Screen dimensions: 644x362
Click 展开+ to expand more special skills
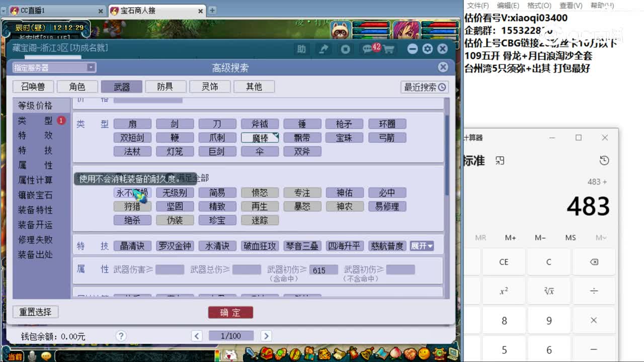[x=422, y=246]
